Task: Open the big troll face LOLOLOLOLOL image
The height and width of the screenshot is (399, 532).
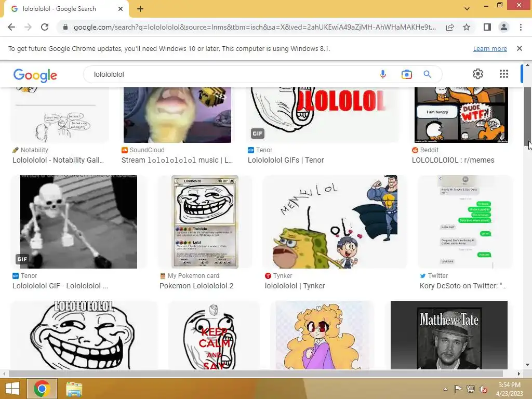Action: (x=84, y=335)
